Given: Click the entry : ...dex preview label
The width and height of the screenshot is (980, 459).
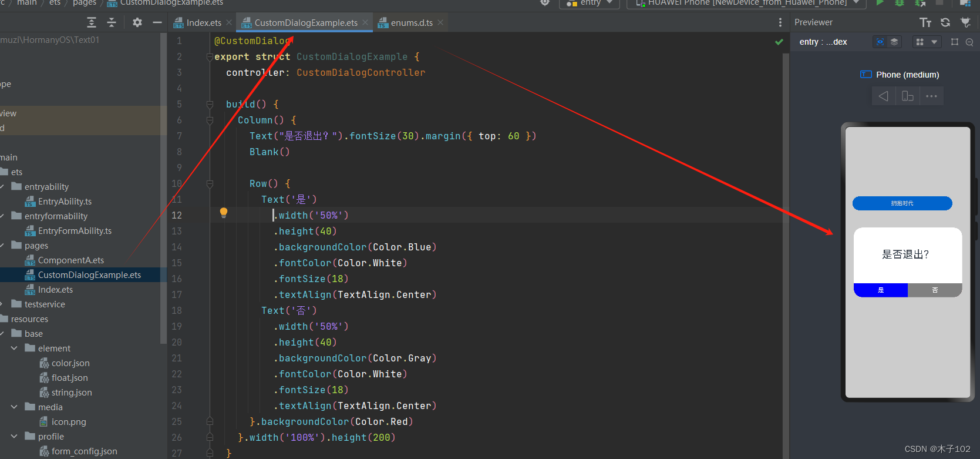Looking at the screenshot, I should point(823,42).
